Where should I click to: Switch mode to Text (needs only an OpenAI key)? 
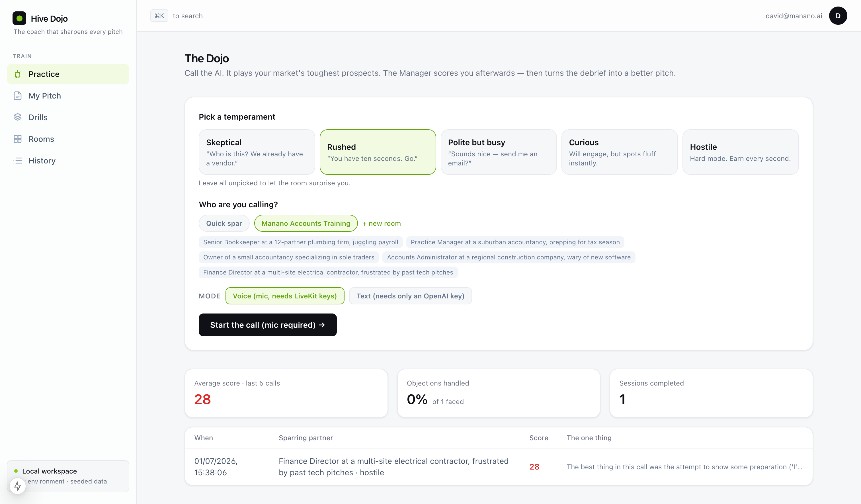[410, 296]
